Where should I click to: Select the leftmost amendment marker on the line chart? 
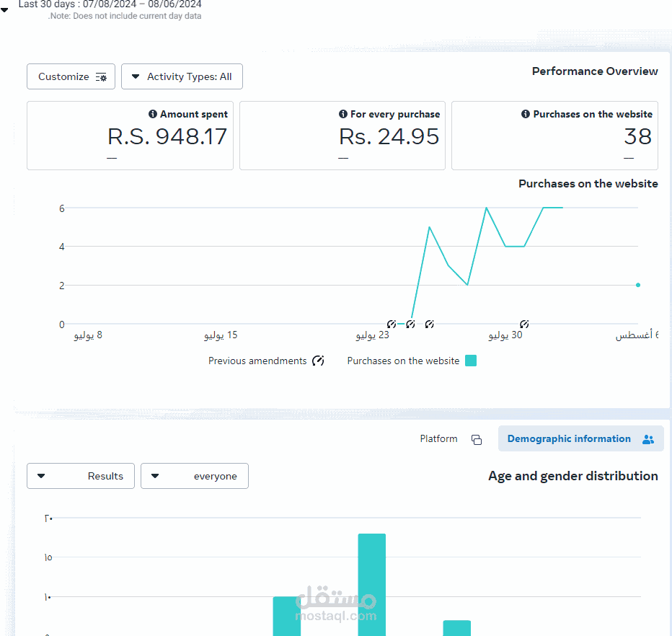pyautogui.click(x=392, y=324)
